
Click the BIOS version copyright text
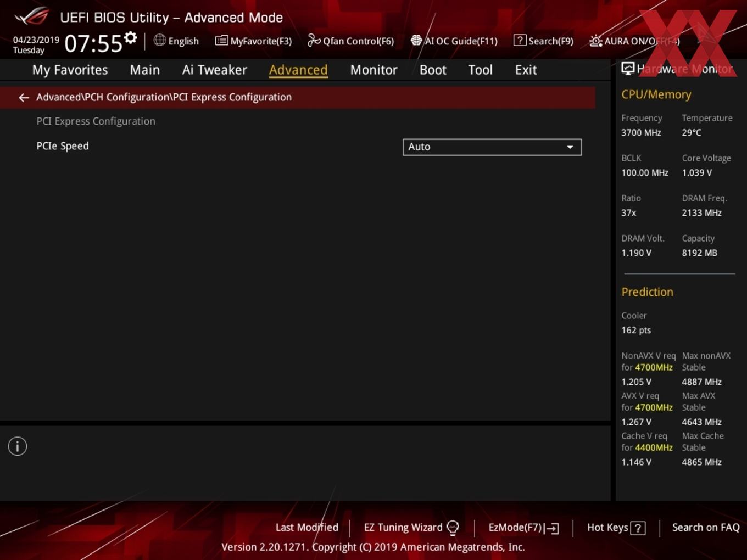(373, 547)
